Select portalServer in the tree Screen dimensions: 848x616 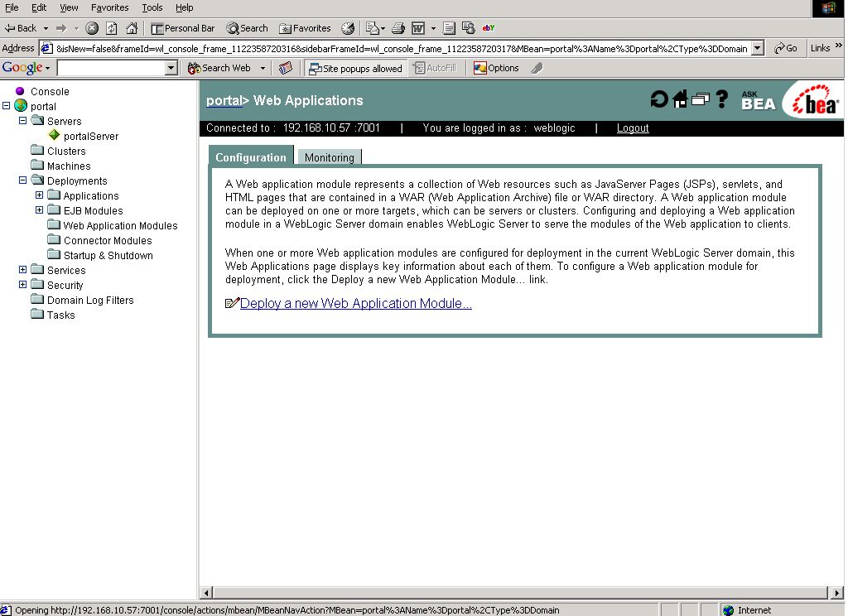click(91, 137)
